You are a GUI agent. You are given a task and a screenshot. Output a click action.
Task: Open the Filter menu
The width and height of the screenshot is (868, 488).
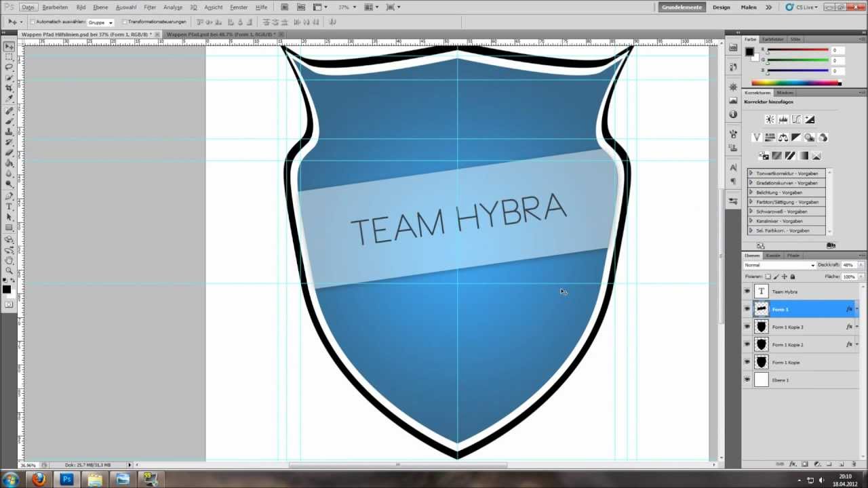coord(150,7)
